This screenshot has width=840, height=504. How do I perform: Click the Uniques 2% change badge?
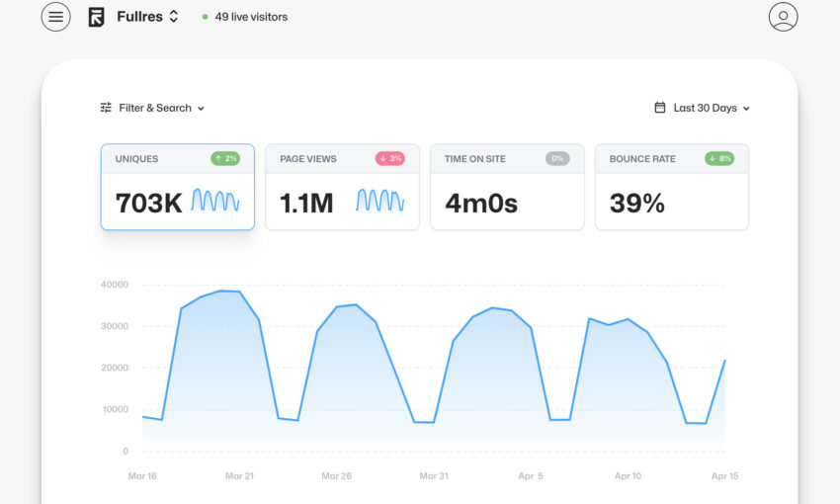click(x=225, y=158)
